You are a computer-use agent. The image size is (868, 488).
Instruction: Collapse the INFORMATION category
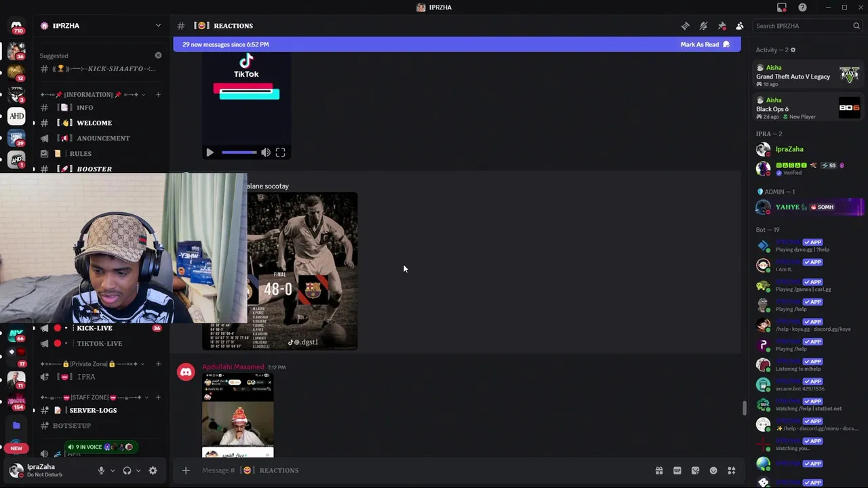pyautogui.click(x=92, y=94)
